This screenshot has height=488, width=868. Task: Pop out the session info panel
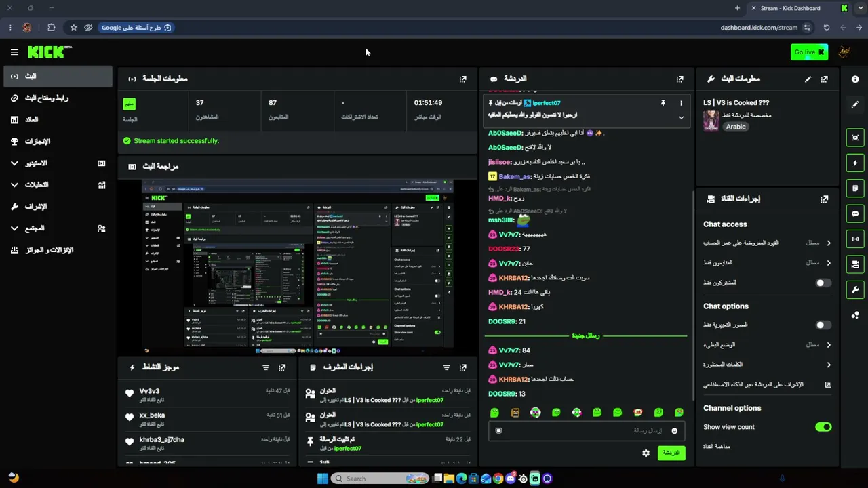463,79
